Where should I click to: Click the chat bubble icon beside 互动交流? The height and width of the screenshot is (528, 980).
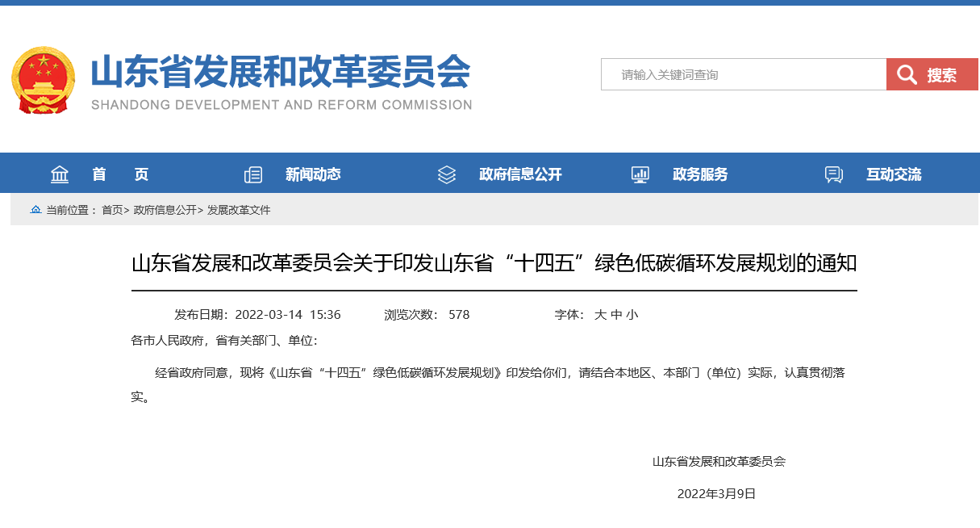coord(834,174)
